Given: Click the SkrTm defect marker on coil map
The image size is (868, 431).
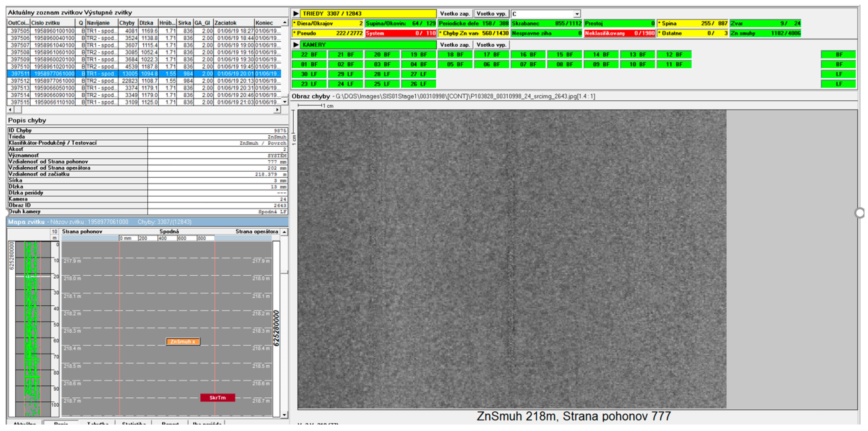Looking at the screenshot, I should pyautogui.click(x=217, y=398).
